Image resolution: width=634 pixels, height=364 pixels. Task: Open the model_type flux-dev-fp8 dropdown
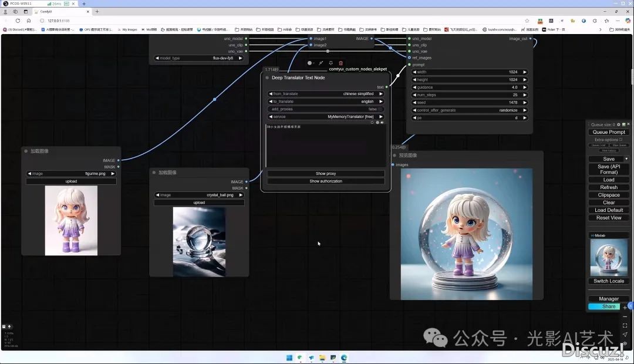[x=200, y=58]
